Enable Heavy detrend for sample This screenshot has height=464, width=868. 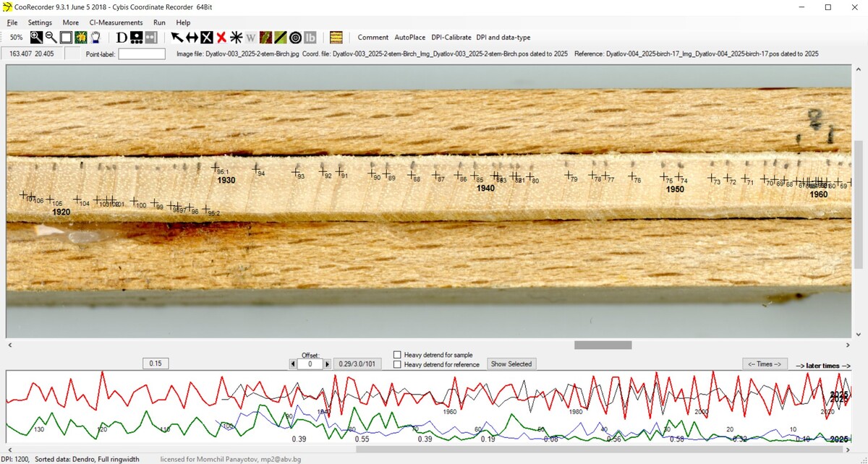(397, 355)
